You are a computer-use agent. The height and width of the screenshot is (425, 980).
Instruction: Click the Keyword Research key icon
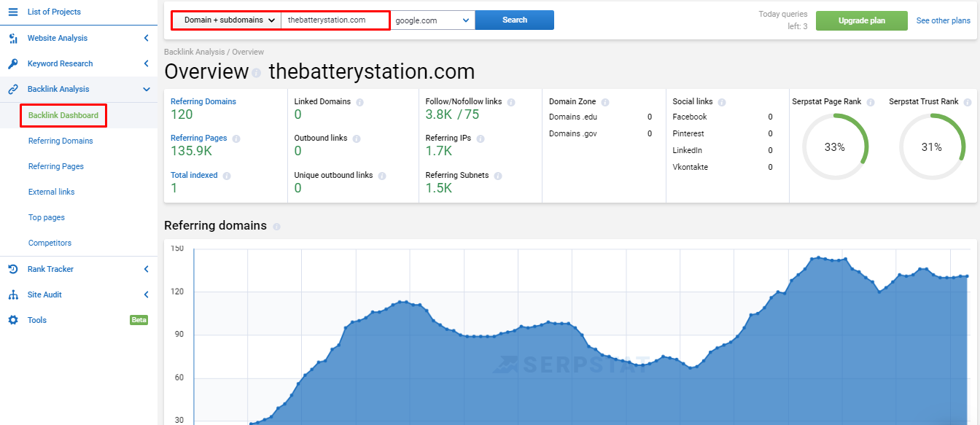12,63
